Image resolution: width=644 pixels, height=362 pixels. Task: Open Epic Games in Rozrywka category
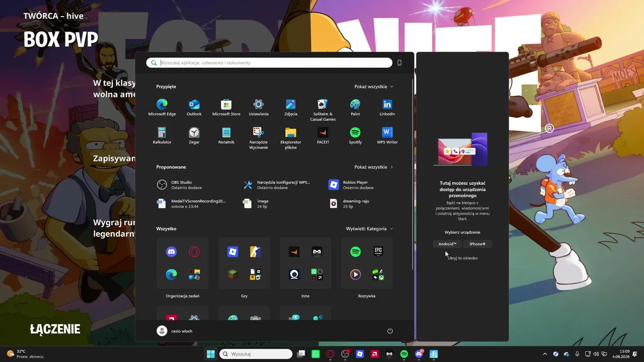(378, 252)
